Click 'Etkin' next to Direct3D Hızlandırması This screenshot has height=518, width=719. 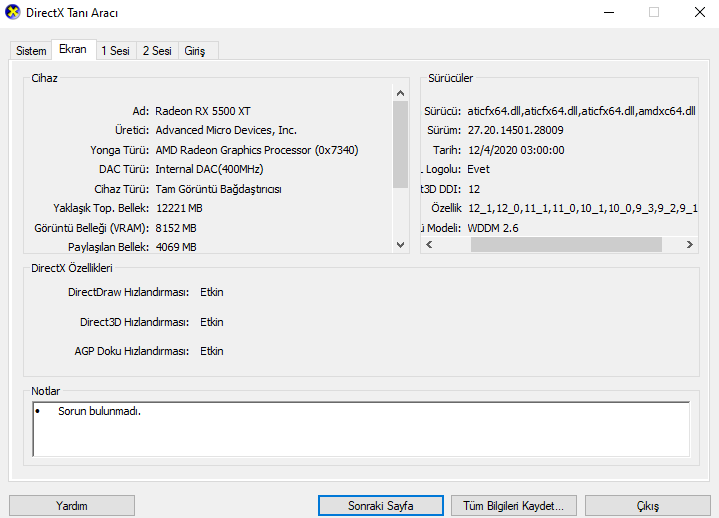click(212, 322)
